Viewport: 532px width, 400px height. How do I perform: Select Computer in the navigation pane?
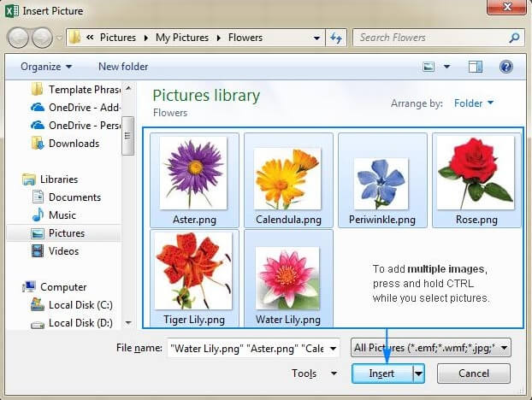tap(54, 287)
